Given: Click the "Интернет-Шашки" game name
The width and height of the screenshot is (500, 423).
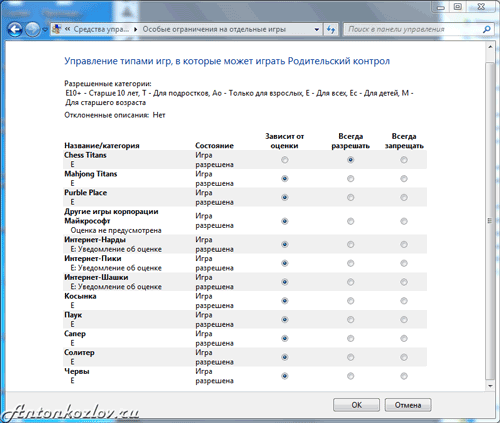Looking at the screenshot, I should tap(96, 277).
